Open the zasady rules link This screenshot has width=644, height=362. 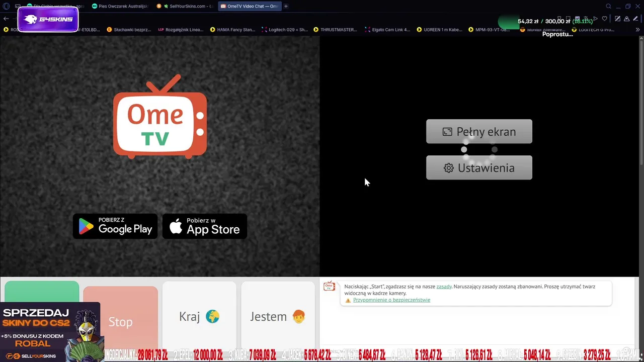(444, 287)
